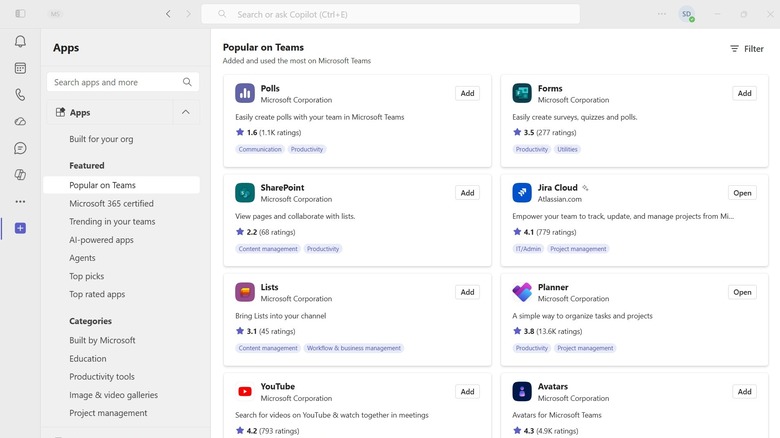This screenshot has width=780, height=438.
Task: Add the YouTube app
Action: (x=467, y=392)
